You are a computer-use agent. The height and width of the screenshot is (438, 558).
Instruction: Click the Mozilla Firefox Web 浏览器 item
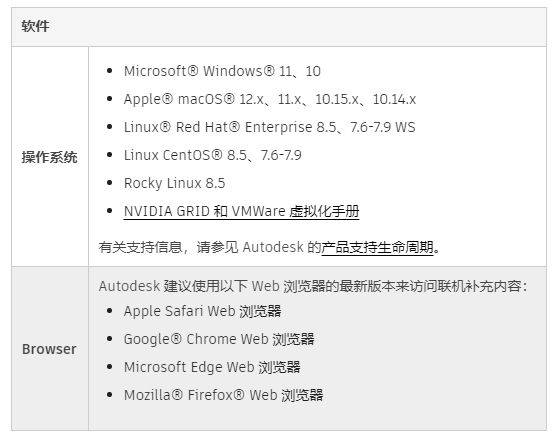[223, 395]
